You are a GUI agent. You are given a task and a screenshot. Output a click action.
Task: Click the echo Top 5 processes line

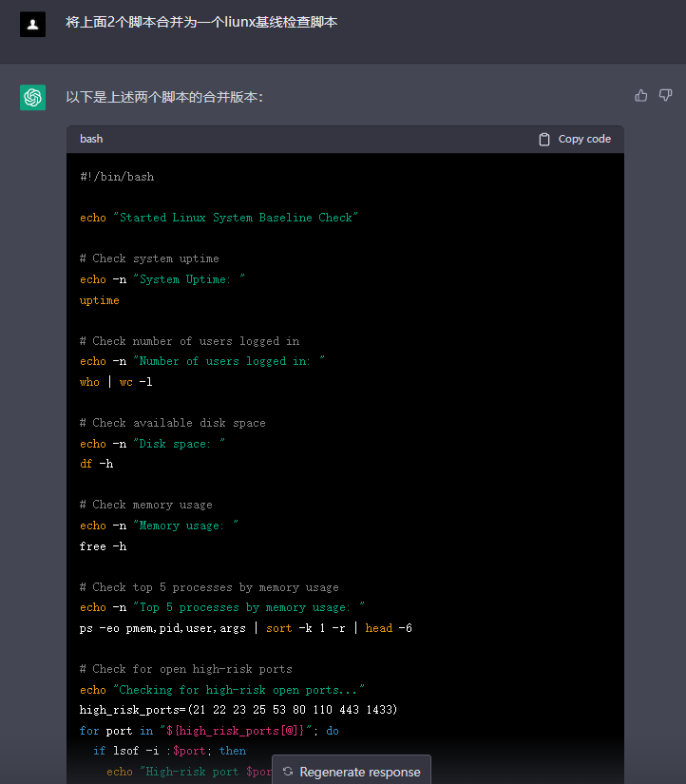click(222, 607)
